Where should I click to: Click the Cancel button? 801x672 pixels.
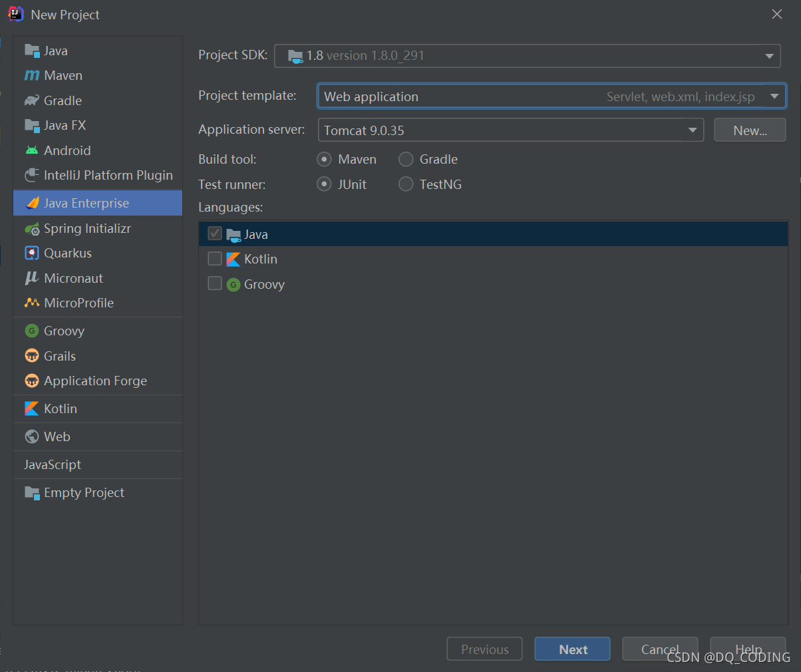pyautogui.click(x=660, y=649)
